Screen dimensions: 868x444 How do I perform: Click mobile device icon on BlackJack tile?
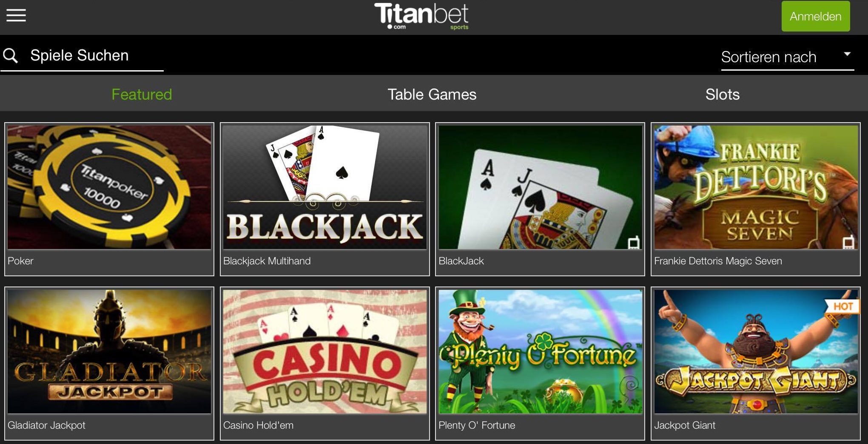[634, 243]
